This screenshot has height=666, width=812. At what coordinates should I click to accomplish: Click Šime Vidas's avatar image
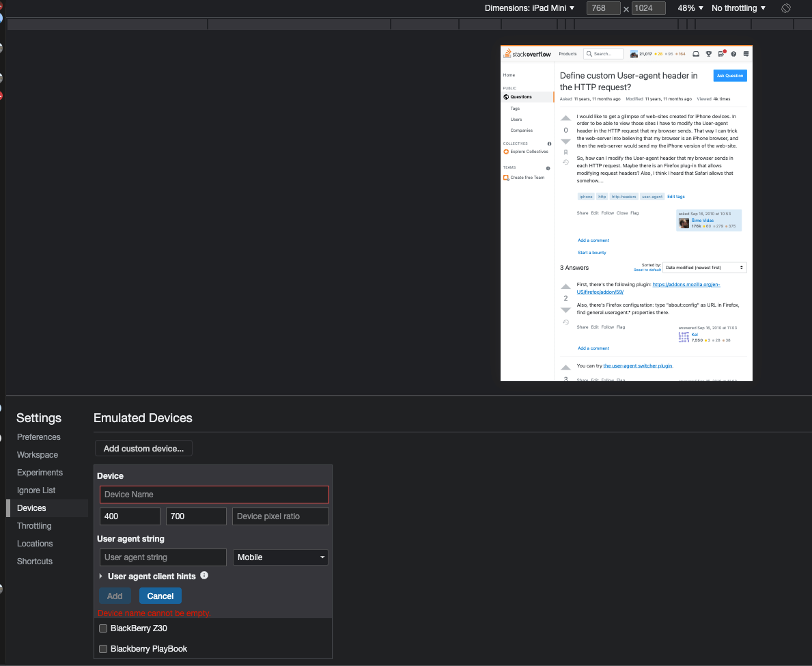(684, 223)
